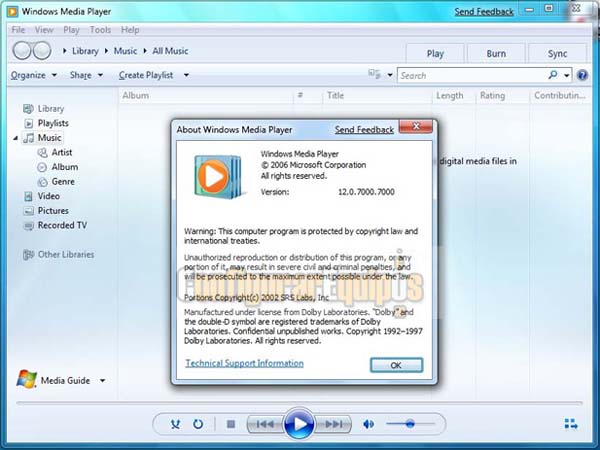Screen dimensions: 600x450
Task: Open the File menu
Action: [x=18, y=30]
